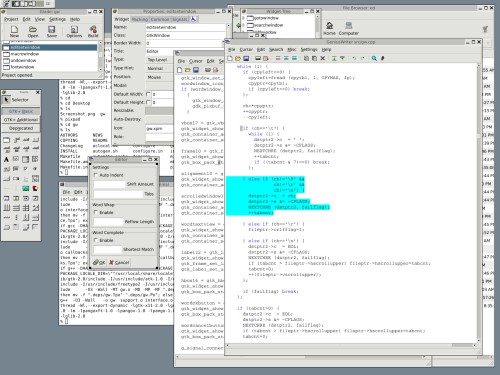Pick the teal image widget in palette
The width and height of the screenshot is (500, 375).
[x=26, y=188]
